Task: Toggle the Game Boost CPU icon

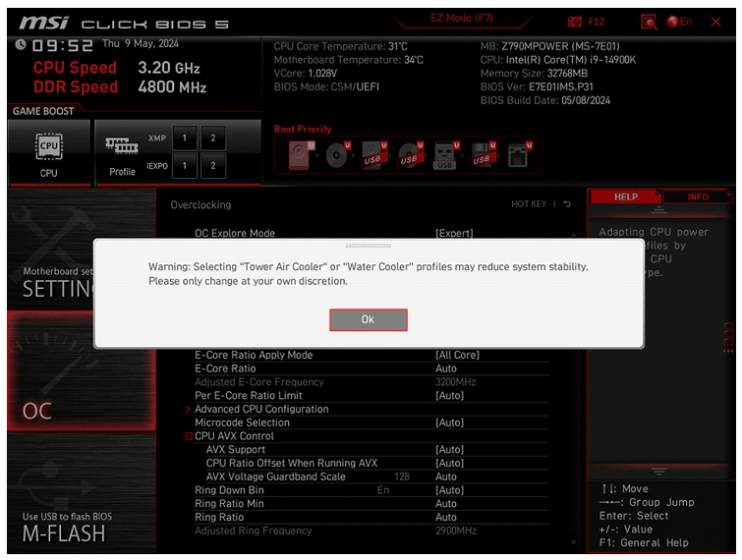Action: [49, 152]
